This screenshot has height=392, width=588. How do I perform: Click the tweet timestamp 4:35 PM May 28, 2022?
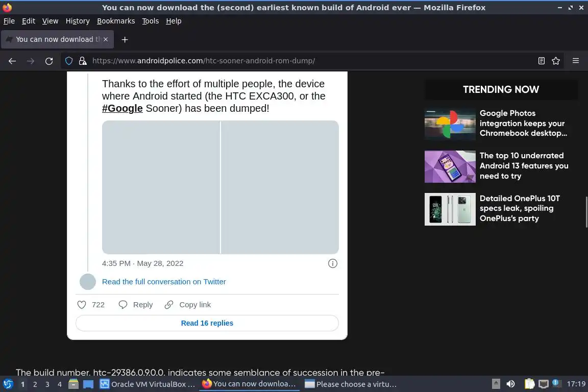point(142,263)
